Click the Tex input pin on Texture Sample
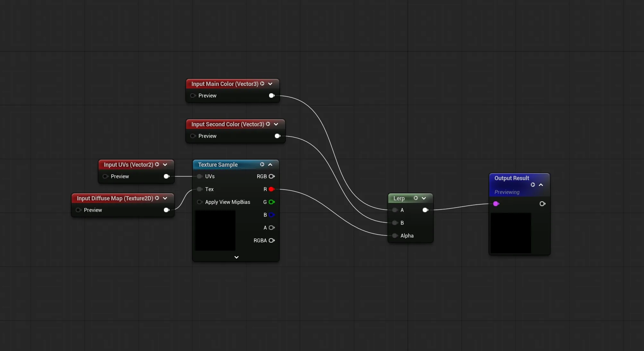644x351 pixels. coord(199,189)
